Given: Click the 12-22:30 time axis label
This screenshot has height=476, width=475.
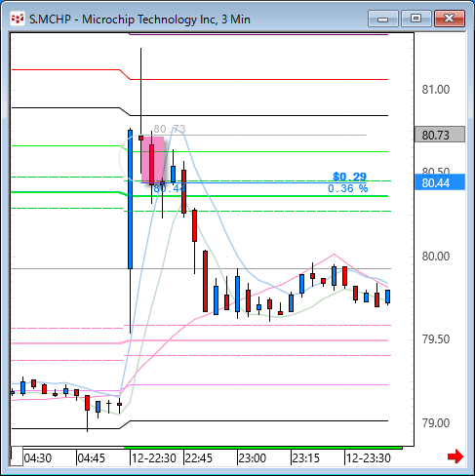Looking at the screenshot, I should 153,458.
